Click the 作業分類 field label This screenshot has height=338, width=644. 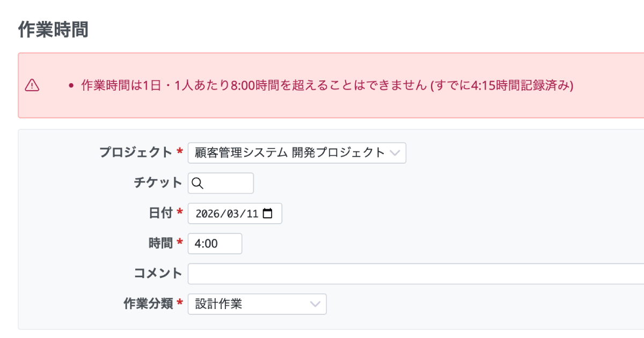tap(148, 303)
